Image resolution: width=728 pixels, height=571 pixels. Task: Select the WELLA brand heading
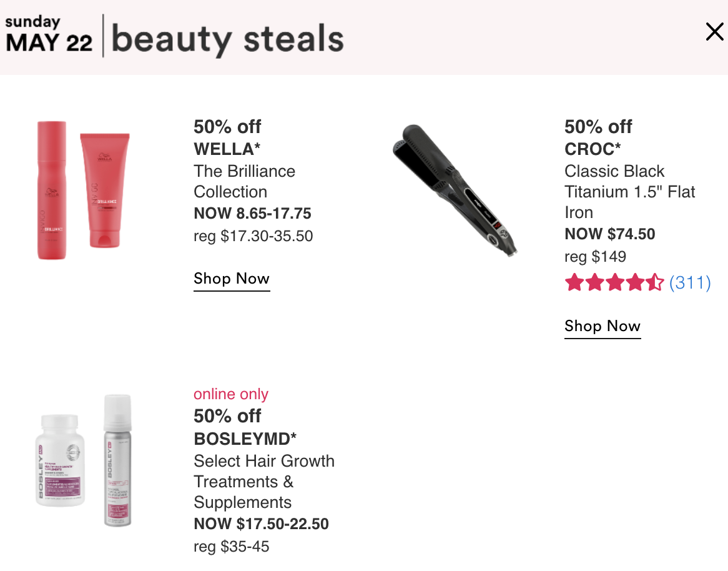click(227, 149)
